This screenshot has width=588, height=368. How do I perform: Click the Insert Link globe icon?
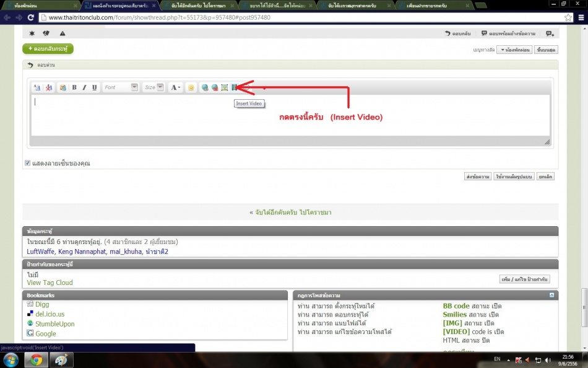[x=205, y=87]
